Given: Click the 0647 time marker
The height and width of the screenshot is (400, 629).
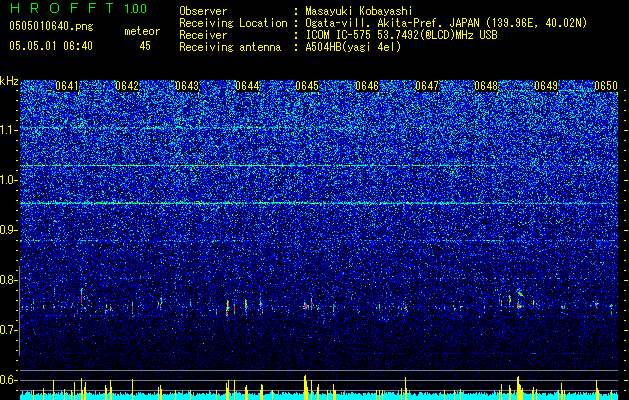Looking at the screenshot, I should [x=427, y=86].
